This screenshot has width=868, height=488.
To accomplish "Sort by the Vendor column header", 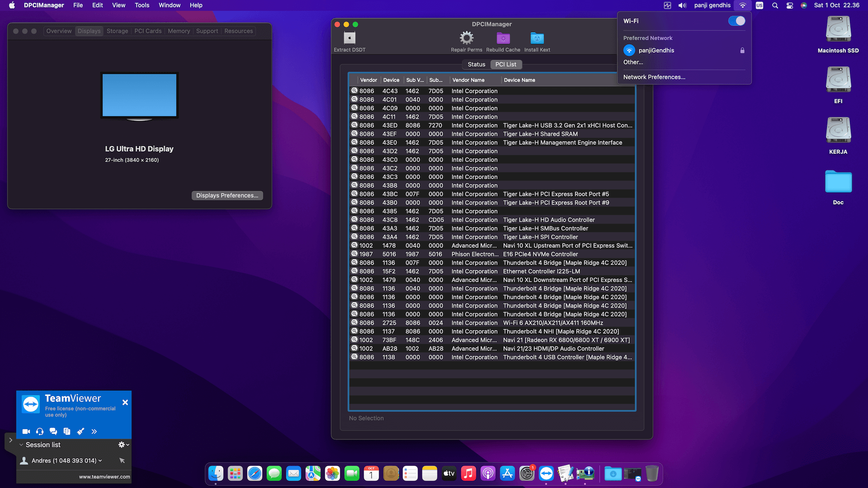I will tap(368, 80).
